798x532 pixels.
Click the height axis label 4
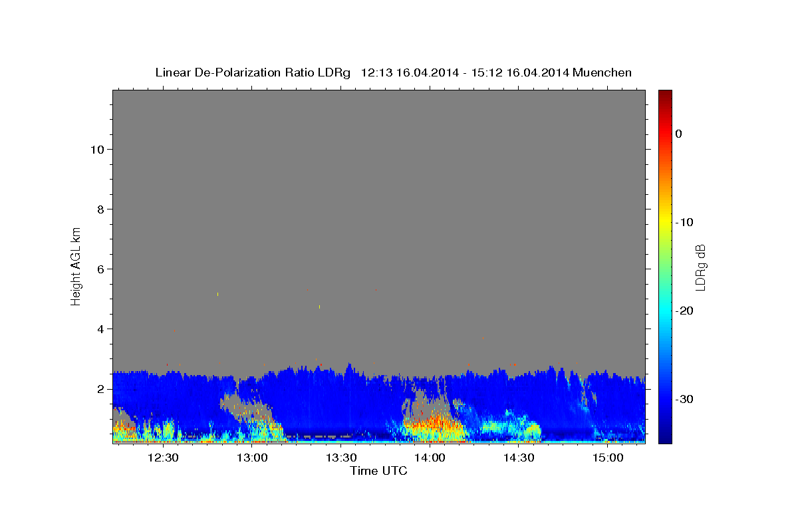click(100, 329)
